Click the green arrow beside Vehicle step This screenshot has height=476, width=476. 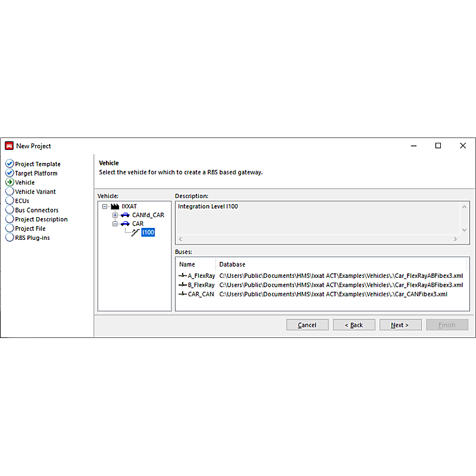point(10,182)
